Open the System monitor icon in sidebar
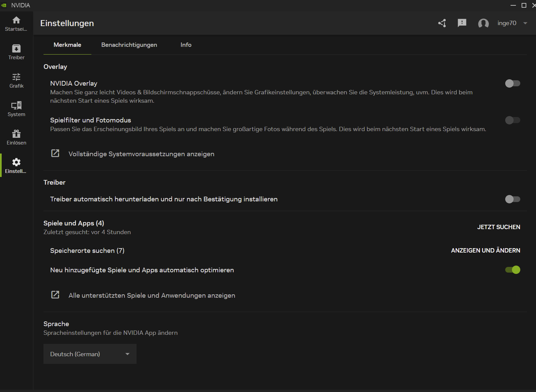The image size is (536, 392). click(x=16, y=105)
